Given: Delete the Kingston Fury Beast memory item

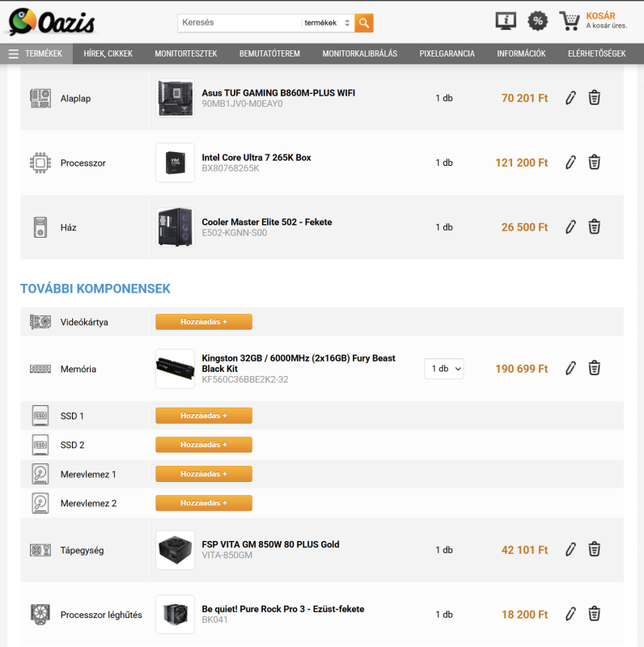Looking at the screenshot, I should point(594,368).
